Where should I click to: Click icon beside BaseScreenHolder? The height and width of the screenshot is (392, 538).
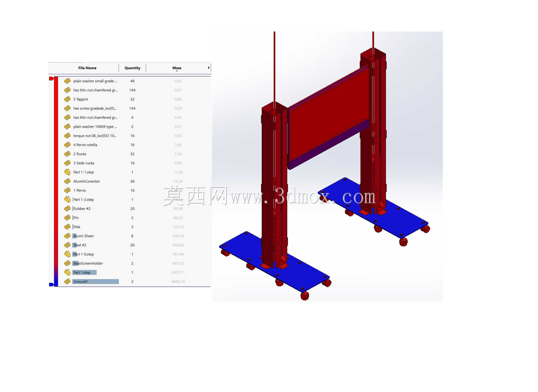[x=67, y=263]
